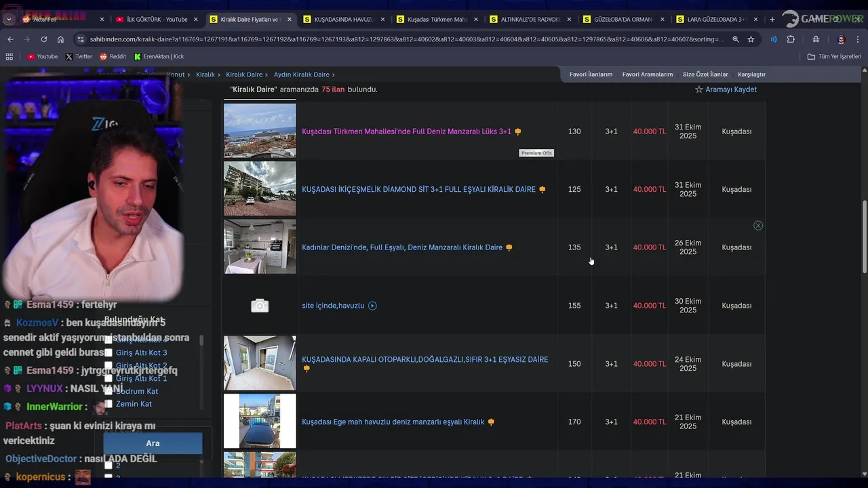The image size is (868, 488).
Task: Open the Tüm Yer İşaretleri bookmarks folder
Action: point(834,56)
